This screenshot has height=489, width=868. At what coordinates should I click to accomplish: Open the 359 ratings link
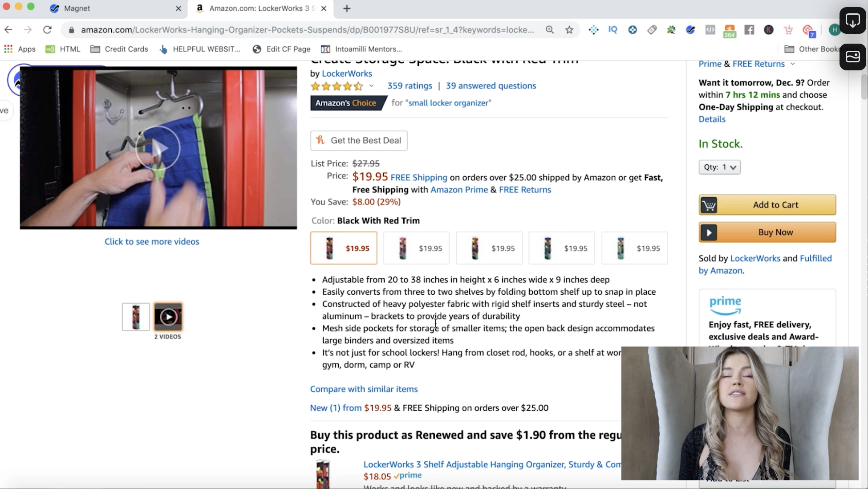410,86
